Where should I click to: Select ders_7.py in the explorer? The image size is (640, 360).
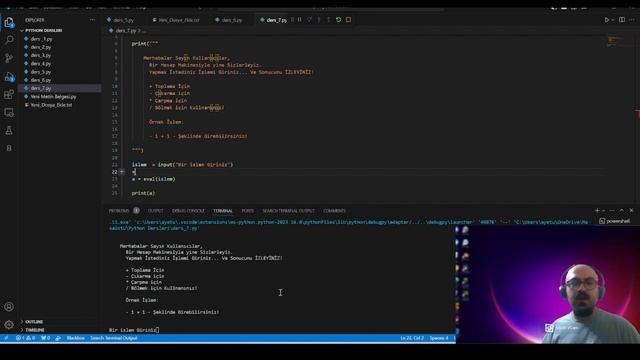click(x=60, y=88)
